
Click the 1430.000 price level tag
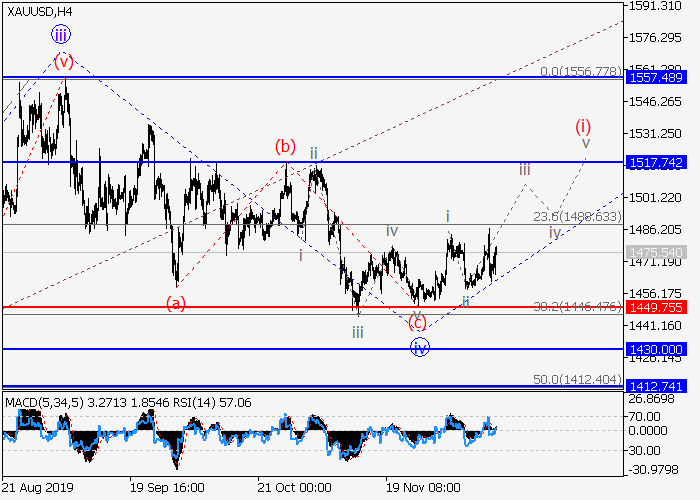(x=654, y=350)
